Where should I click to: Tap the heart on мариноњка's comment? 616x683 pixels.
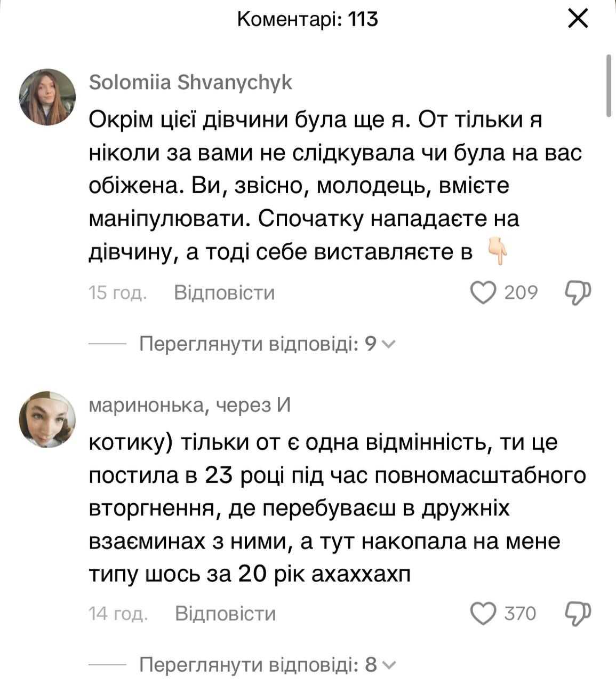(x=483, y=614)
